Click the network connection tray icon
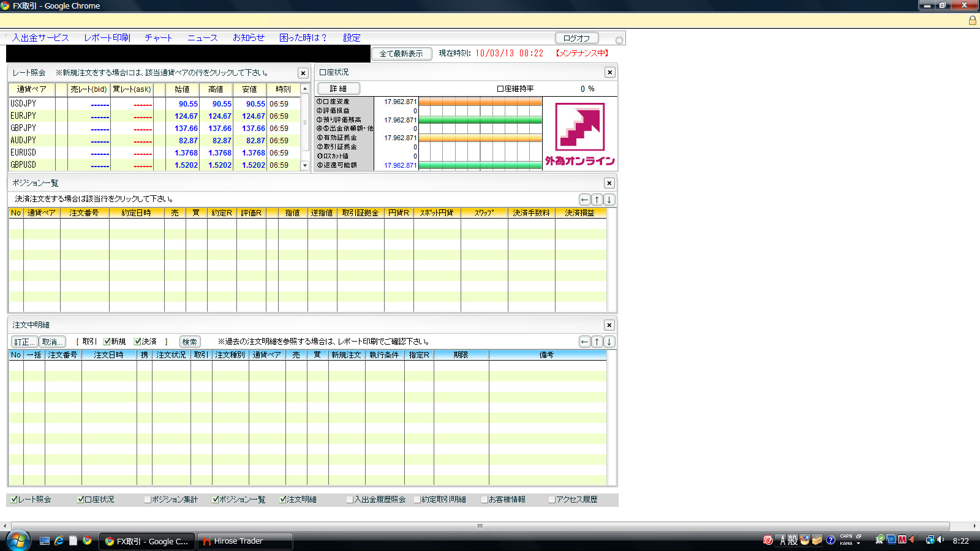The height and width of the screenshot is (551, 980). coord(930,539)
